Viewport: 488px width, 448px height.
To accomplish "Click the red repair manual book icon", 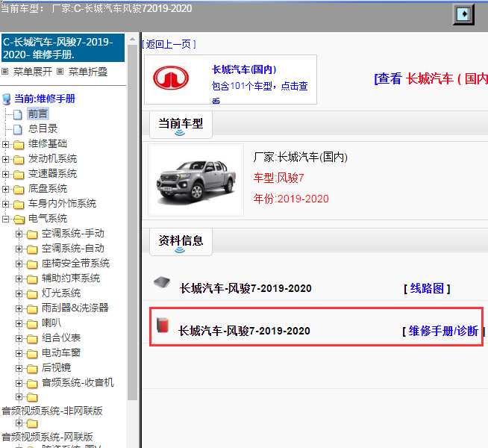I will point(163,325).
